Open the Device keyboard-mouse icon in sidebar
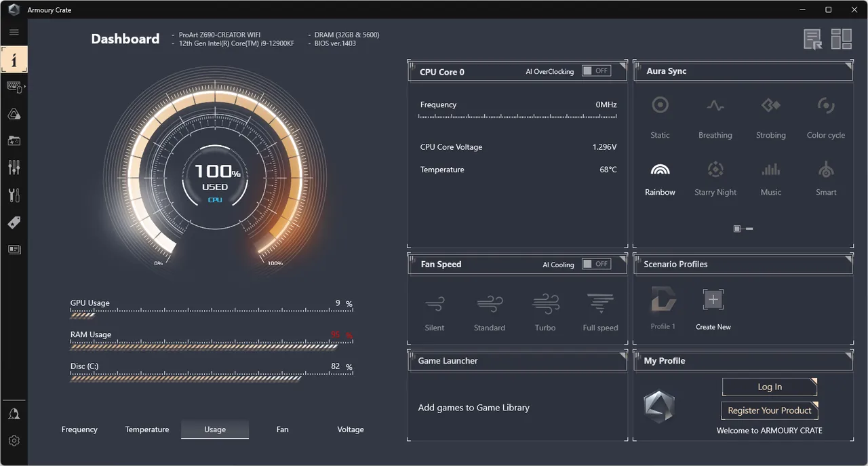This screenshot has width=868, height=466. pos(14,87)
